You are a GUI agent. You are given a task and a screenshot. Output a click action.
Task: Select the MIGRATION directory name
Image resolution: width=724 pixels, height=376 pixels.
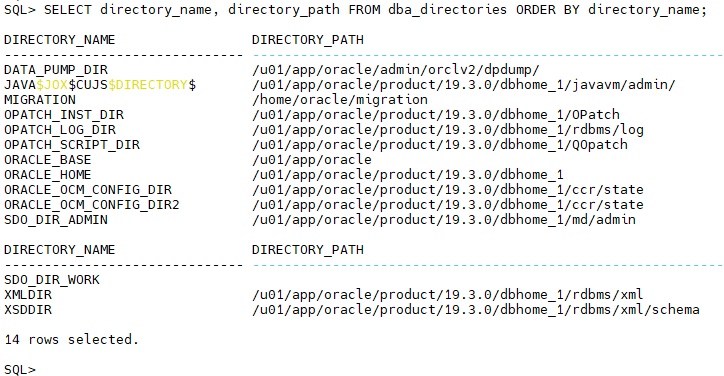pyautogui.click(x=40, y=100)
